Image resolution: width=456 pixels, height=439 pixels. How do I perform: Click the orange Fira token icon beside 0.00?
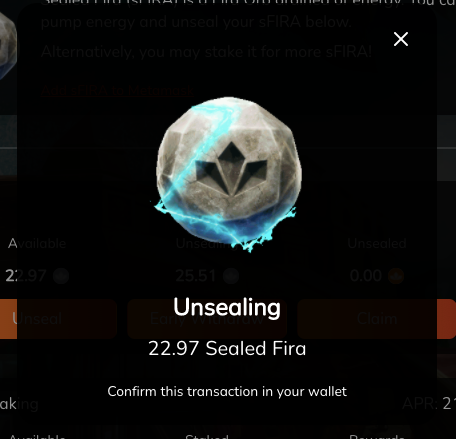click(x=396, y=276)
